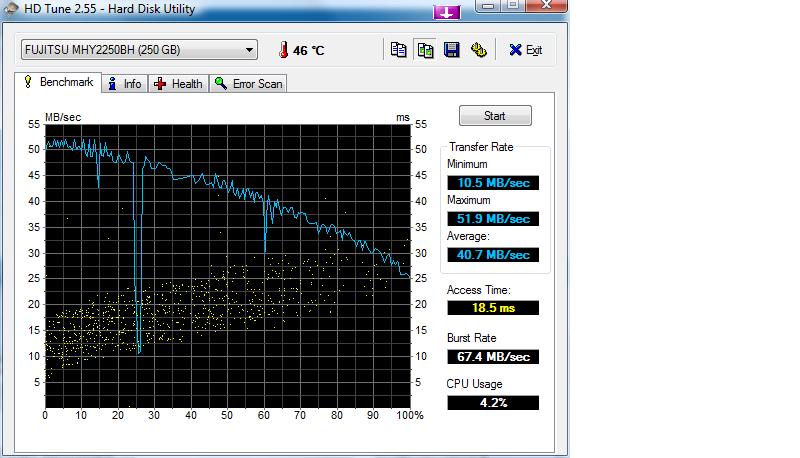This screenshot has height=458, width=800.
Task: Open the FUJITSU MHY2250BH drive dropdown
Action: pos(138,50)
